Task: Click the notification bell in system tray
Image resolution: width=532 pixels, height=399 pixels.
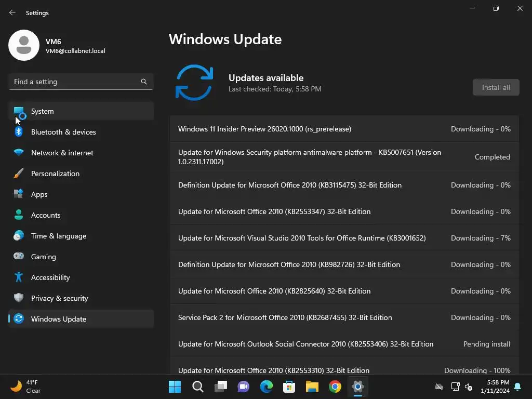Action: [518, 387]
